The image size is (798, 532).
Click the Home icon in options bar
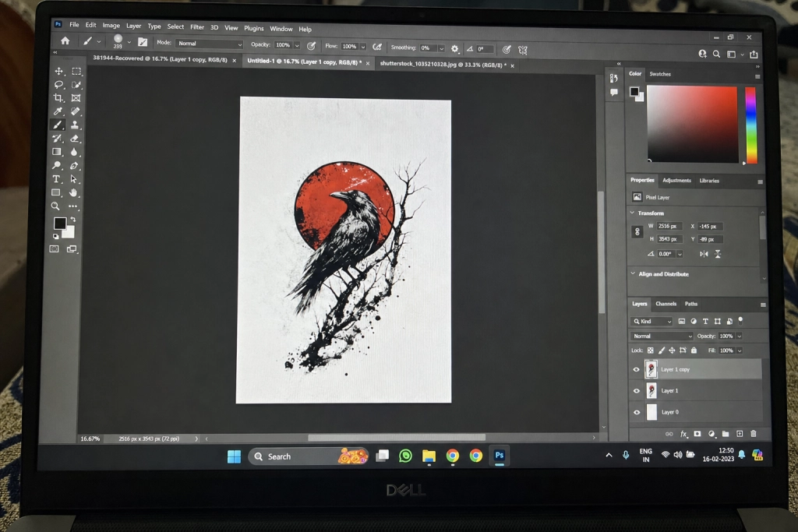click(x=65, y=41)
